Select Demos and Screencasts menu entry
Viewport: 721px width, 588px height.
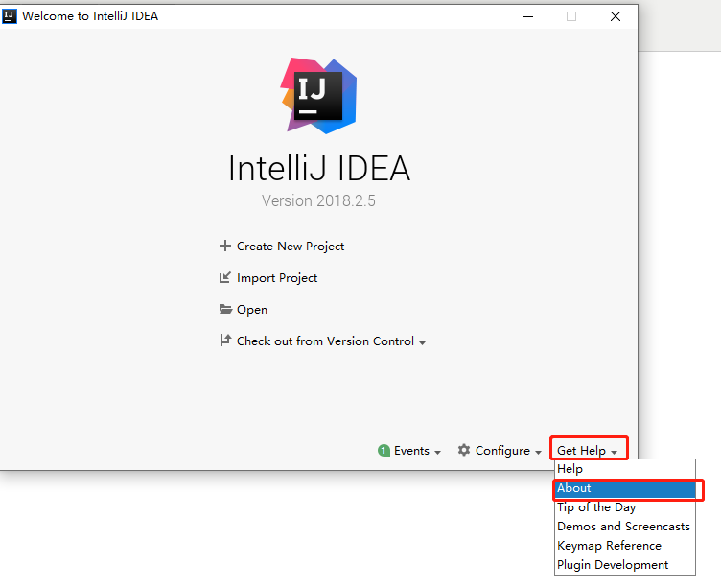pyautogui.click(x=623, y=527)
